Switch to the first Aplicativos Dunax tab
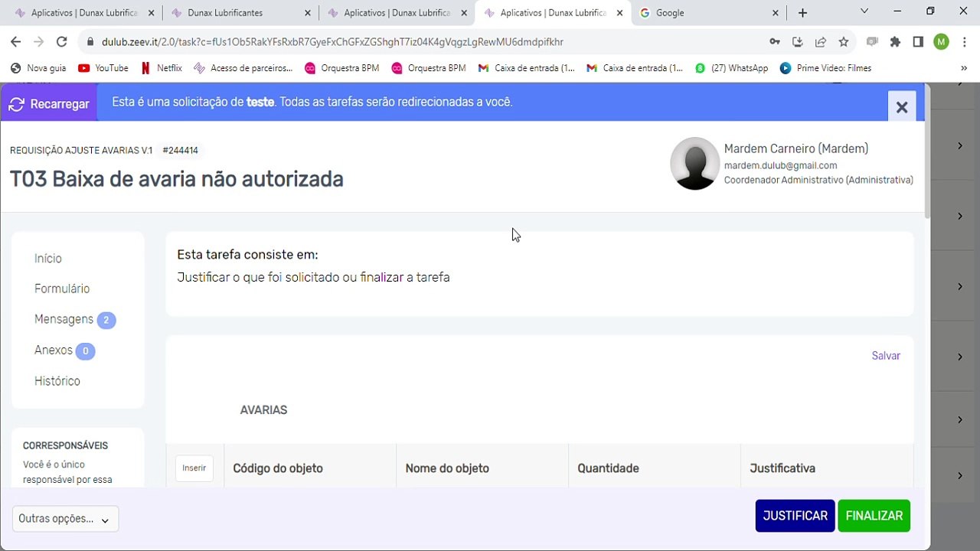This screenshot has width=980, height=551. pos(84,13)
